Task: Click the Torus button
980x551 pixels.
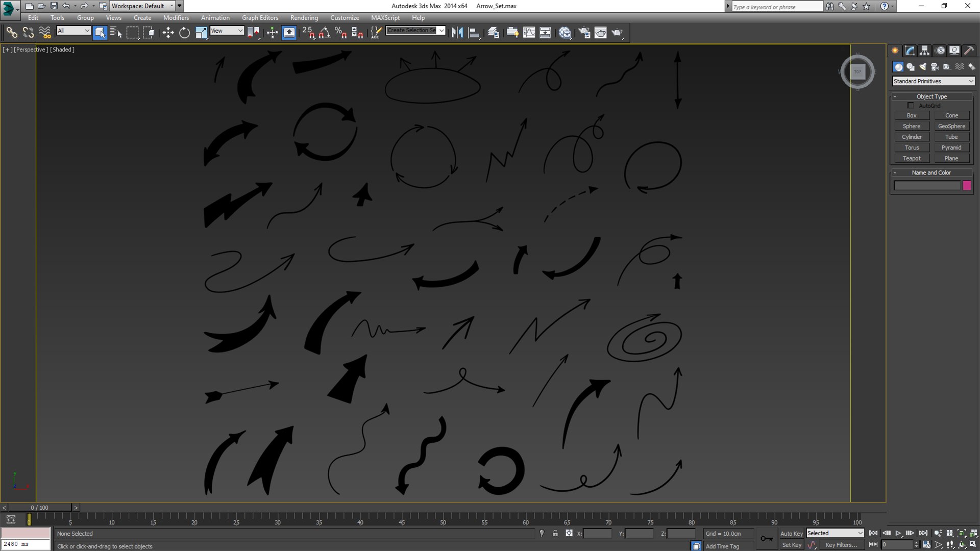Action: pyautogui.click(x=912, y=147)
